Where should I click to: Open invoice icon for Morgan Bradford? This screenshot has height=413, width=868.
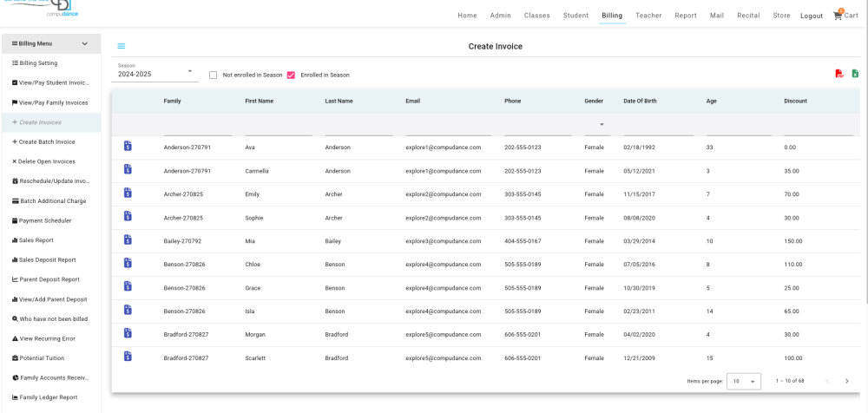(128, 333)
